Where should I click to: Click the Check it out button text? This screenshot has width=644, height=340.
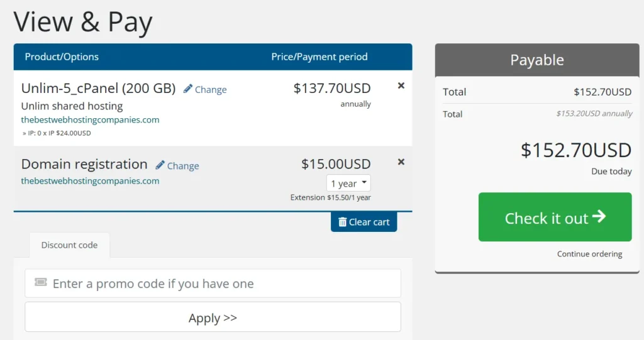coord(546,218)
